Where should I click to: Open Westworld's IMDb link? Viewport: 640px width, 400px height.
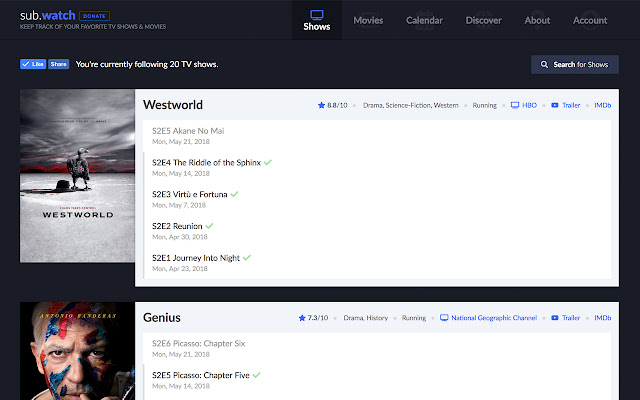pyautogui.click(x=602, y=105)
